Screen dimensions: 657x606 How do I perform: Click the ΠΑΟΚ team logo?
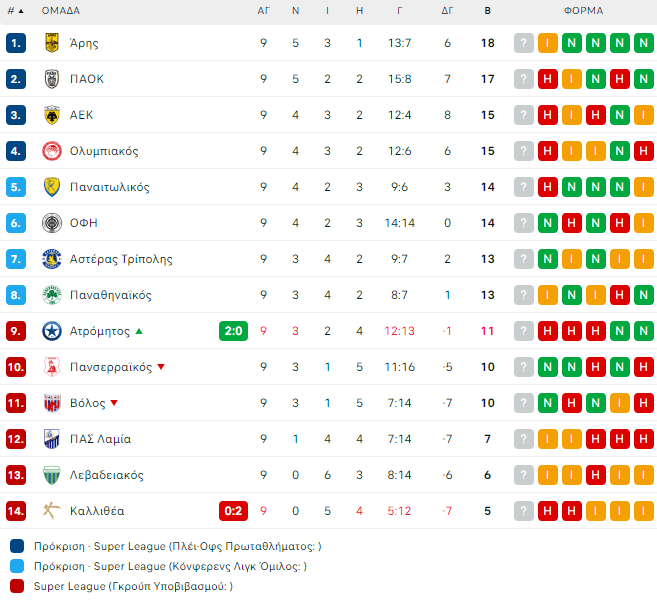52,79
